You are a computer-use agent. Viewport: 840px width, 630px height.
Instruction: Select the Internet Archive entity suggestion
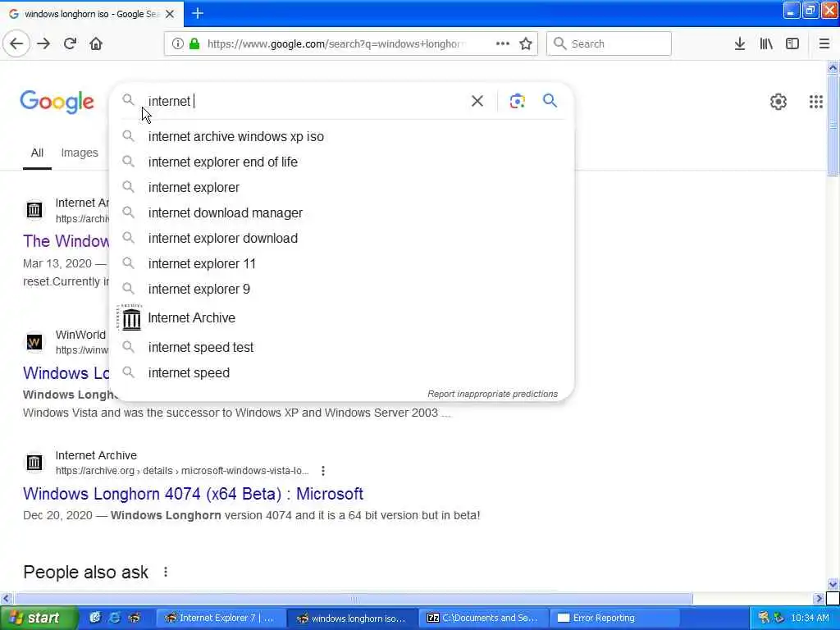tap(342, 318)
